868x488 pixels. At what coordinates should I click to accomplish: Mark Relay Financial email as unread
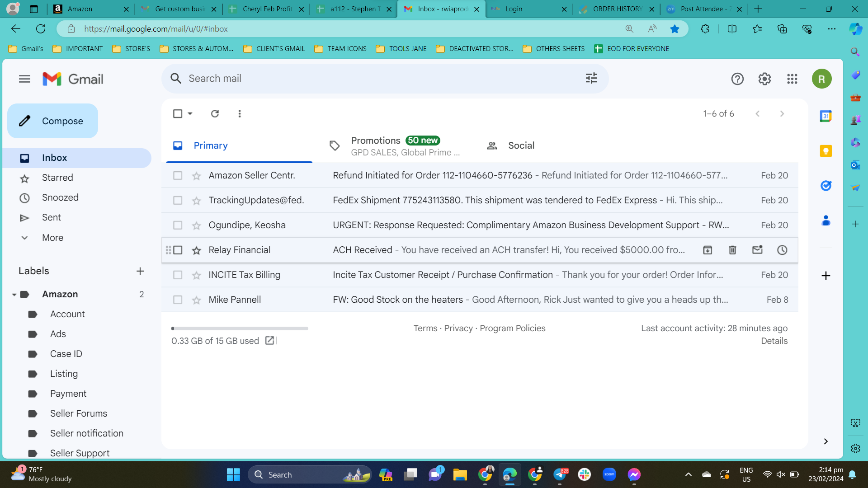tap(757, 250)
